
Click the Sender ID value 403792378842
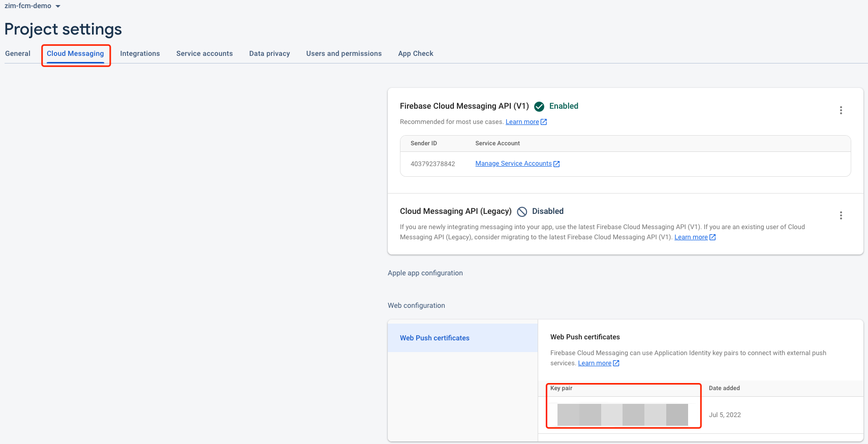coord(432,164)
